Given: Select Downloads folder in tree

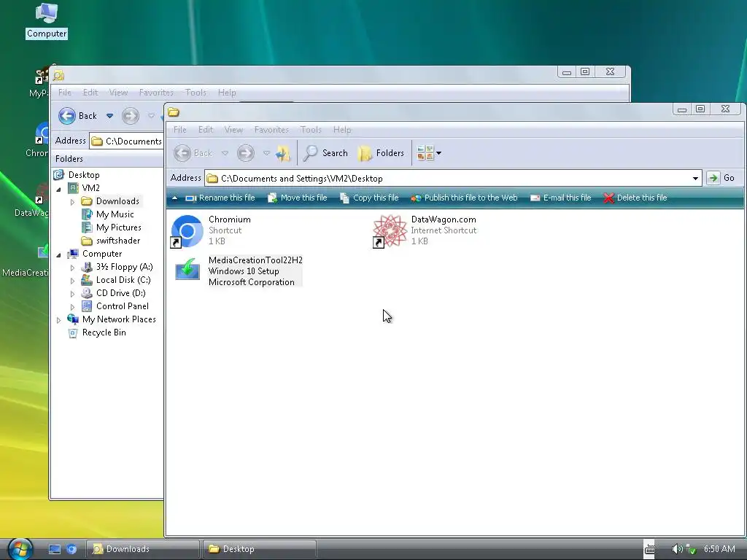Looking at the screenshot, I should pos(117,201).
